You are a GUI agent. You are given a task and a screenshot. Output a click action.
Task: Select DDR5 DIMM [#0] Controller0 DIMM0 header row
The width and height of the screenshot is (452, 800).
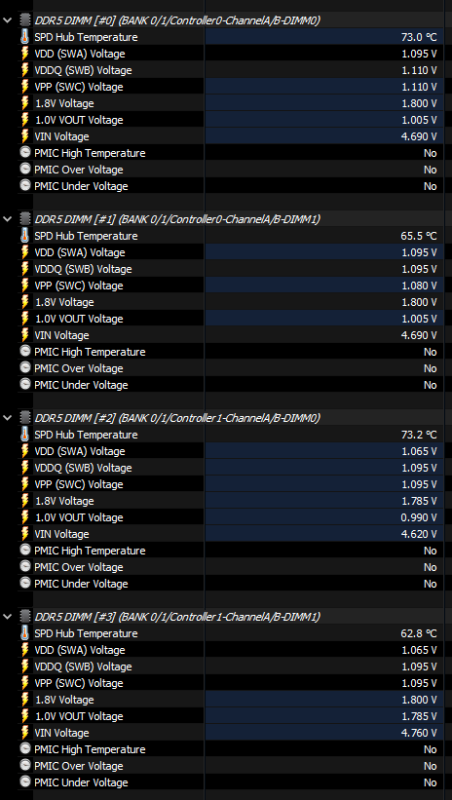click(177, 20)
